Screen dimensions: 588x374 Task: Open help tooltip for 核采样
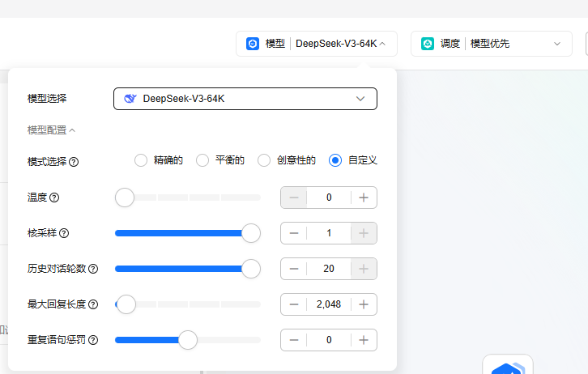[x=64, y=233]
